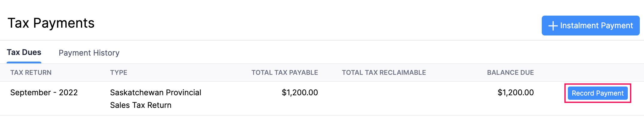
Task: Click the Tax Payments page heading
Action: coord(51,23)
